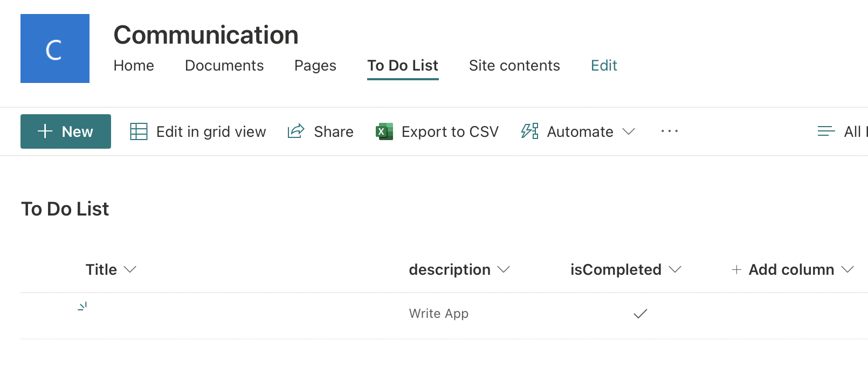Click the Edit navigation link

[604, 66]
